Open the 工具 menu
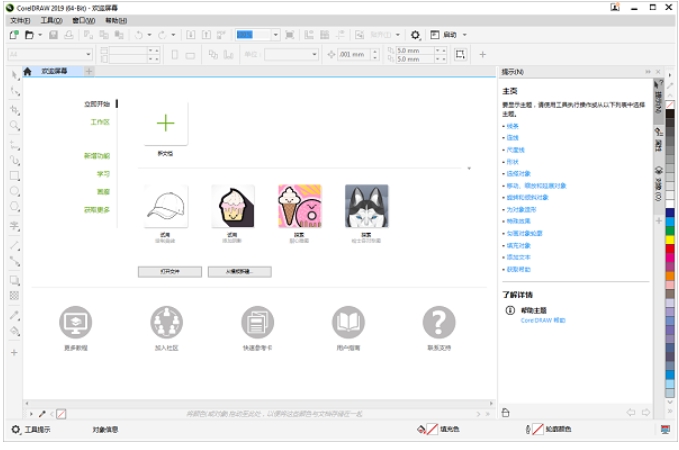 52,20
